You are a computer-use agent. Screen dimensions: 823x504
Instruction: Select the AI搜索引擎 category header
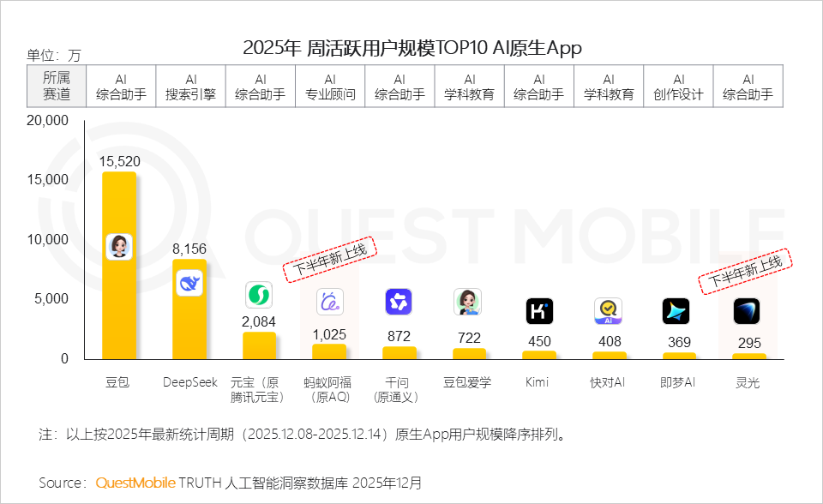(190, 86)
